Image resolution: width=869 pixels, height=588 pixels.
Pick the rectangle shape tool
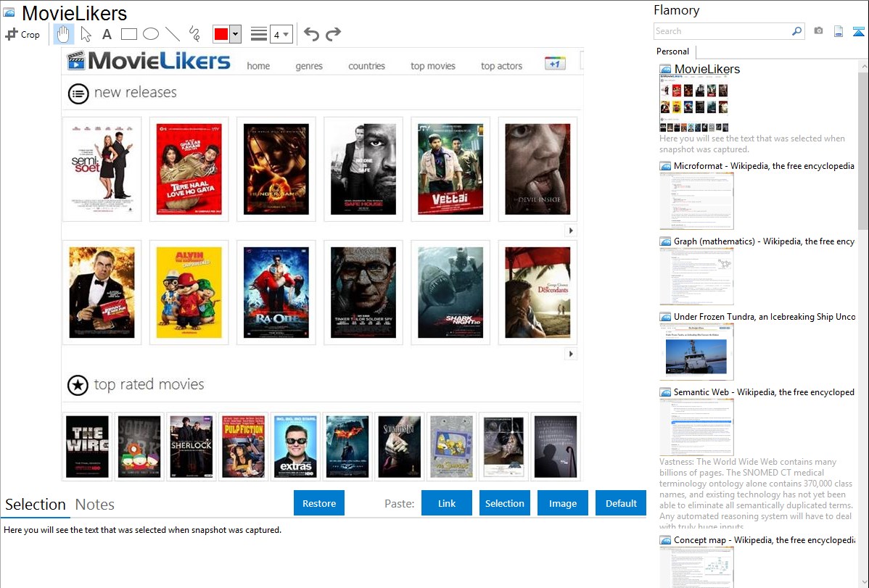point(128,34)
